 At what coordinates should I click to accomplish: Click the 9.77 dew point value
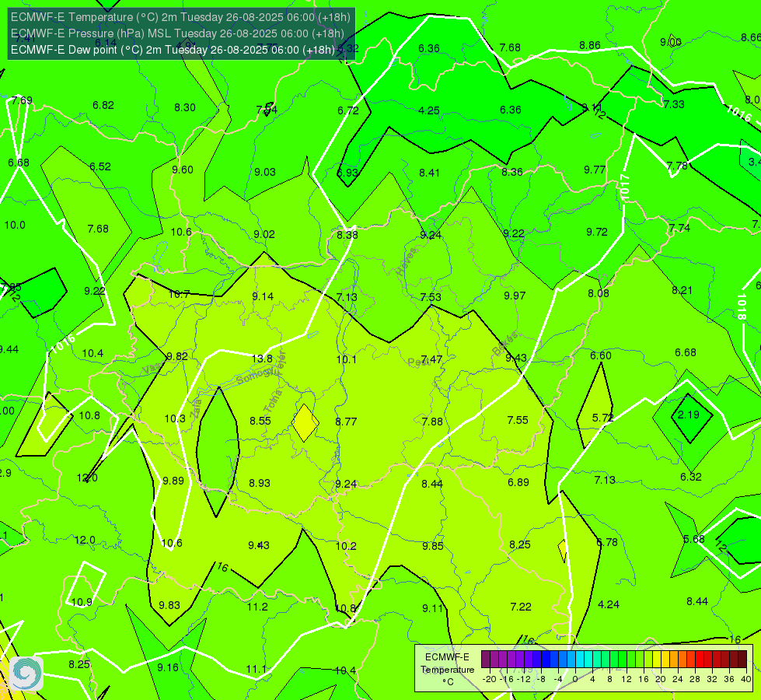point(595,170)
